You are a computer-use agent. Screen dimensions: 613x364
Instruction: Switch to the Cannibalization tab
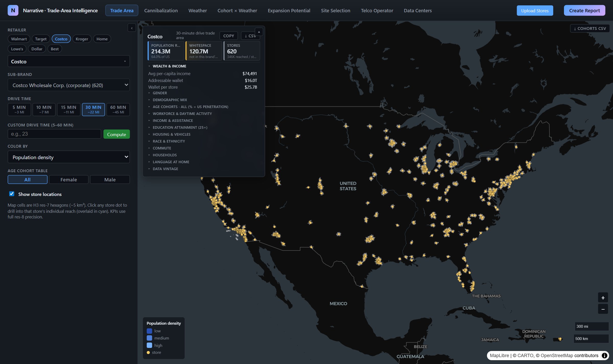tap(161, 10)
